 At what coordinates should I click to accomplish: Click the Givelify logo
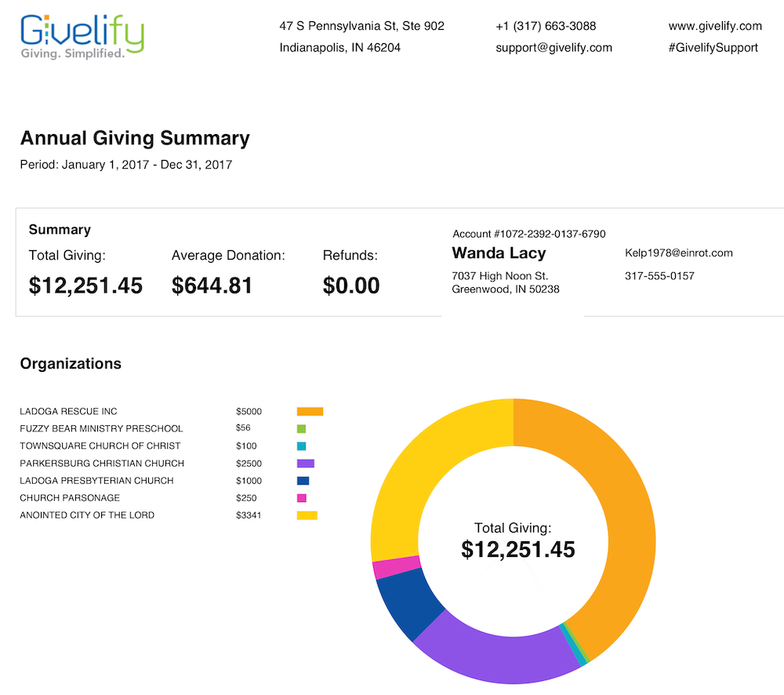tap(82, 36)
